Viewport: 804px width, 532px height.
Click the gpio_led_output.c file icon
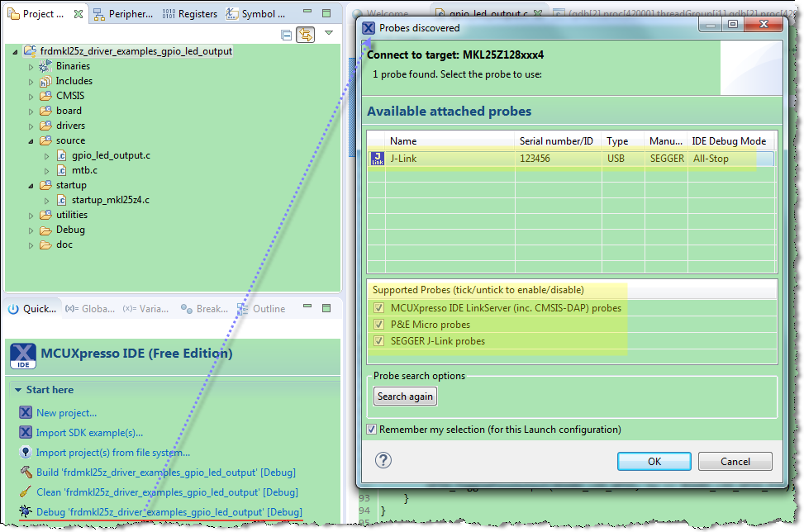61,155
